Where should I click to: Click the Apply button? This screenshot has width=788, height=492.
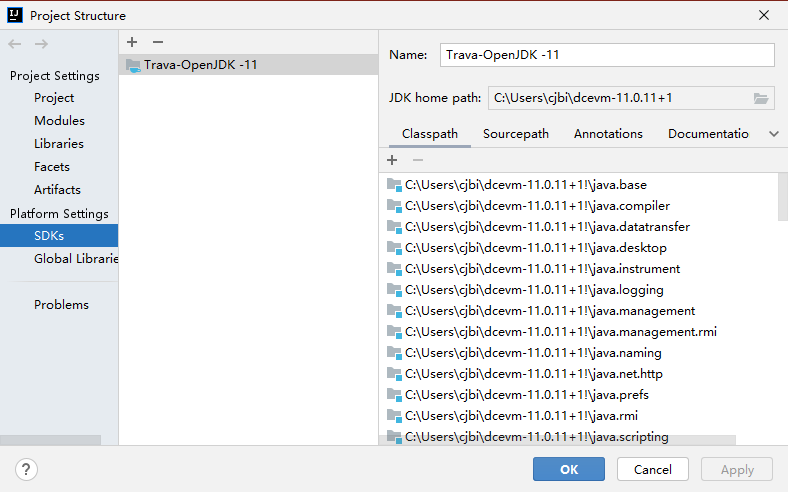pyautogui.click(x=737, y=469)
